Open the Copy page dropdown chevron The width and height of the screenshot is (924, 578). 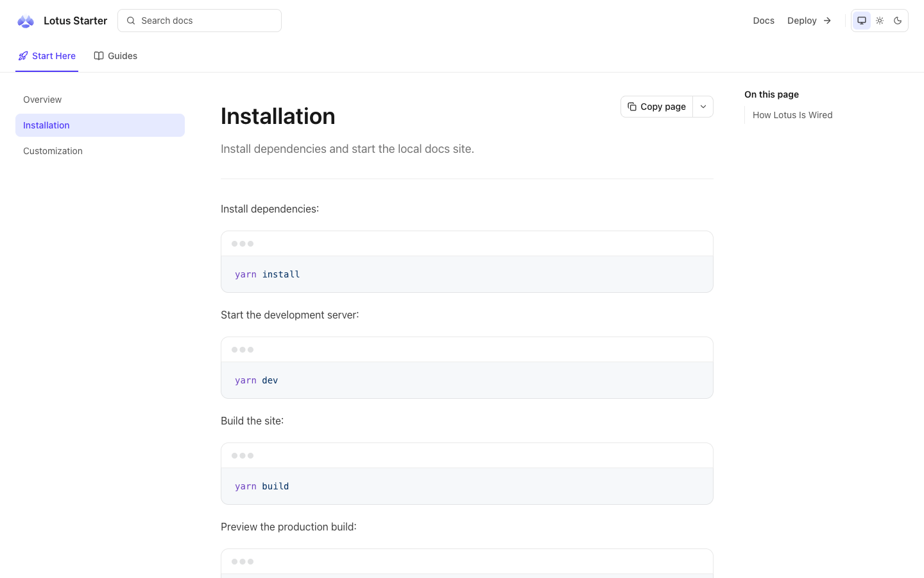coord(703,107)
